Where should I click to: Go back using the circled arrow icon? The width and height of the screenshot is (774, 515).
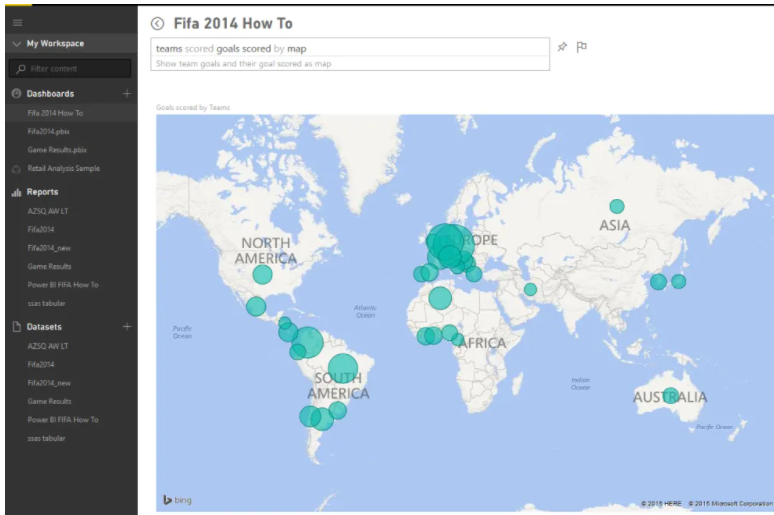(x=157, y=23)
